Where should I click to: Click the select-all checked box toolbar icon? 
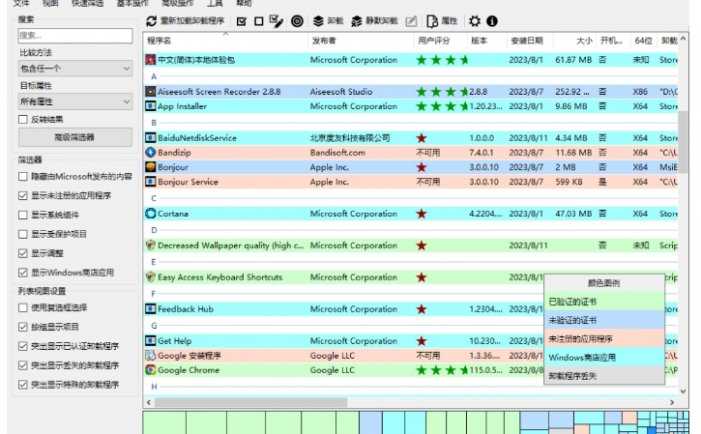(242, 20)
